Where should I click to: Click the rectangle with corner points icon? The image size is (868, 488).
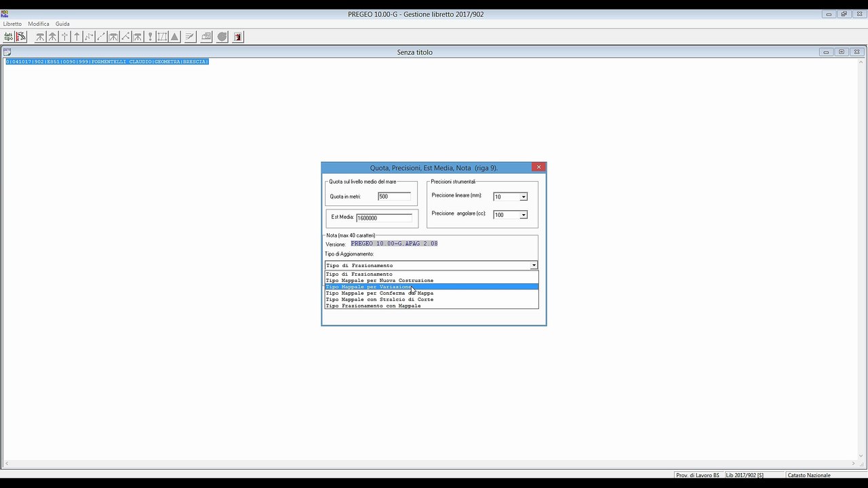tap(162, 37)
